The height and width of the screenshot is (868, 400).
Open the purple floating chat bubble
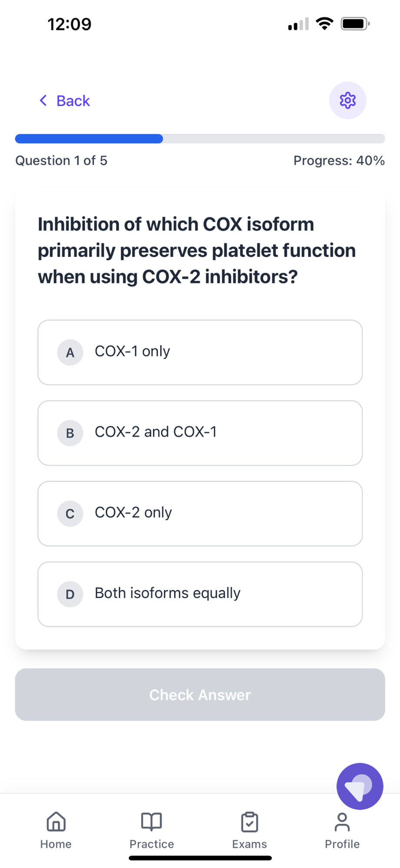pyautogui.click(x=360, y=786)
